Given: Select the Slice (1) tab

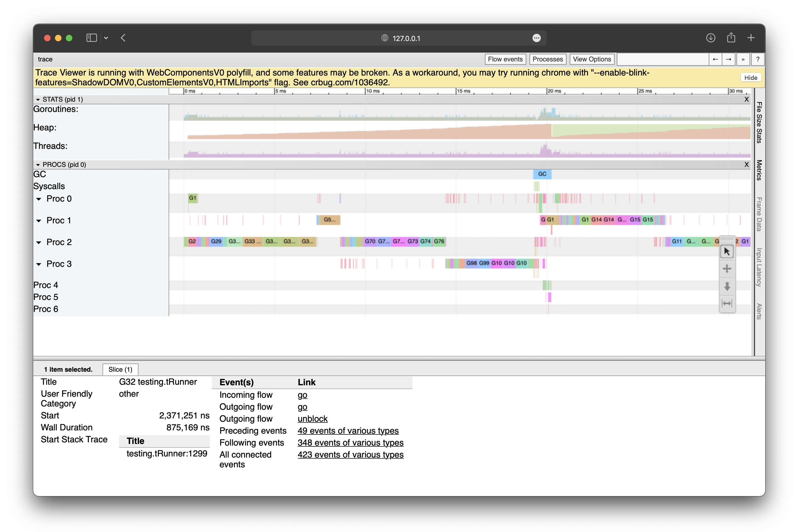Looking at the screenshot, I should (120, 370).
